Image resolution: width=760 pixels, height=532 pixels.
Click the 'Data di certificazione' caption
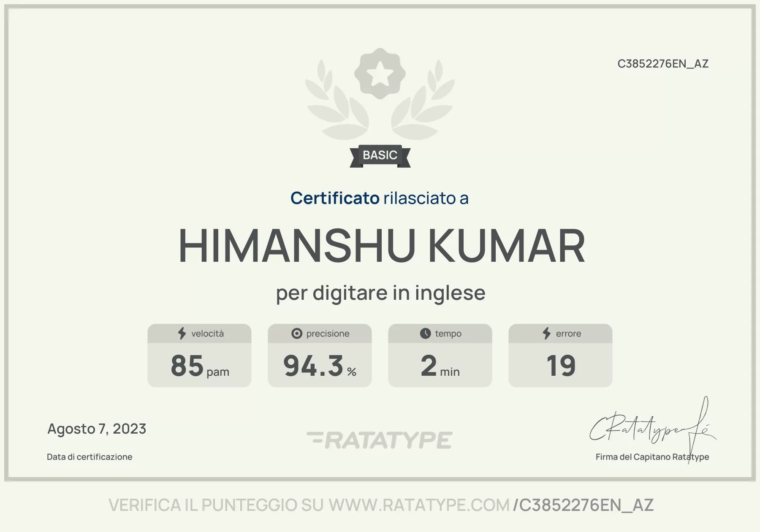90,457
